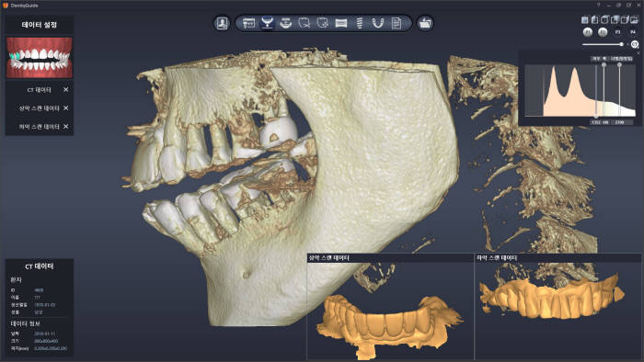Open the patient profile icon in toolbar
The width and height of the screenshot is (644, 362).
click(223, 23)
